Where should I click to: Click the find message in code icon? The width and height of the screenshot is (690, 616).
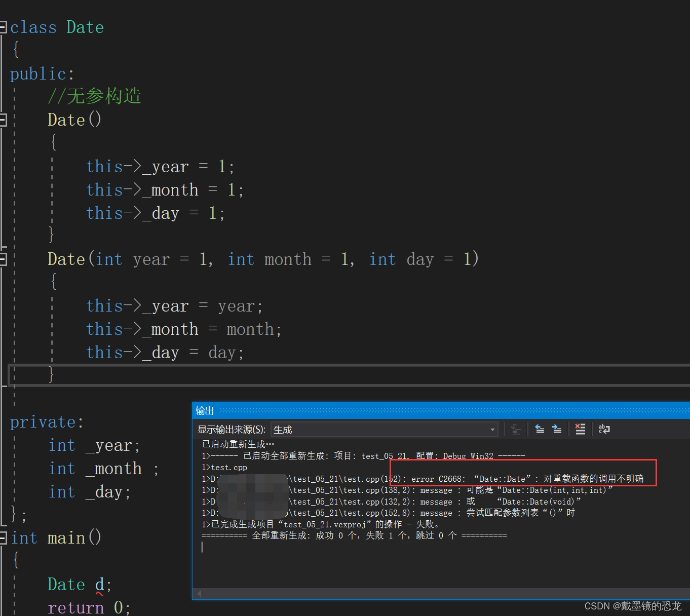(x=516, y=430)
